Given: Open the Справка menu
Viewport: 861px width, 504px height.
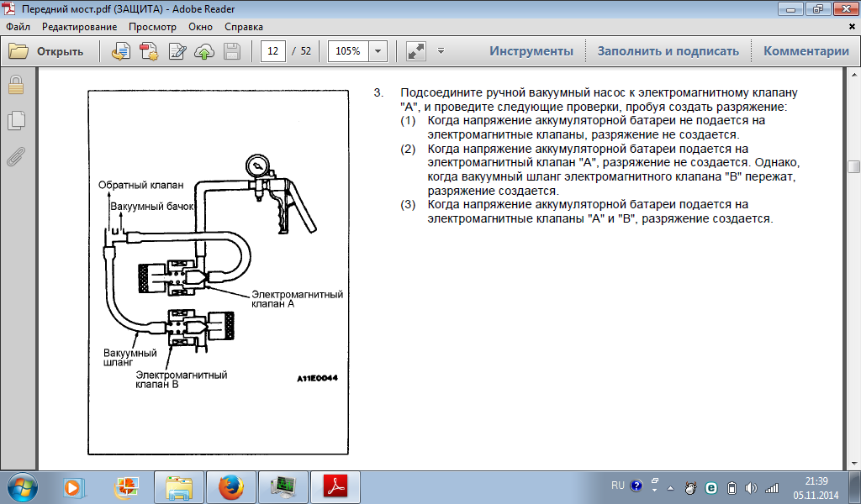Looking at the screenshot, I should pyautogui.click(x=244, y=27).
